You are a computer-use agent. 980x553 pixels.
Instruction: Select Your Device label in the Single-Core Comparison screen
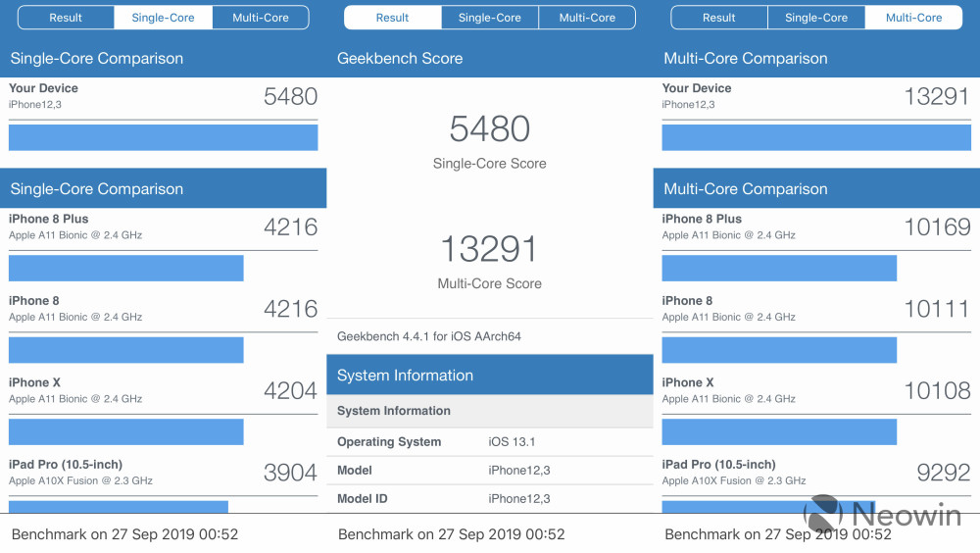tap(44, 88)
